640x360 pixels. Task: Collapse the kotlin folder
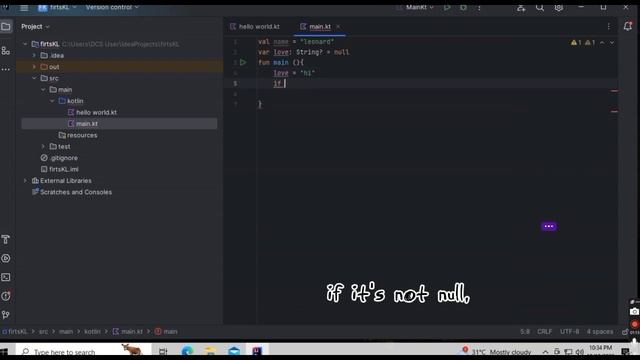tap(52, 101)
